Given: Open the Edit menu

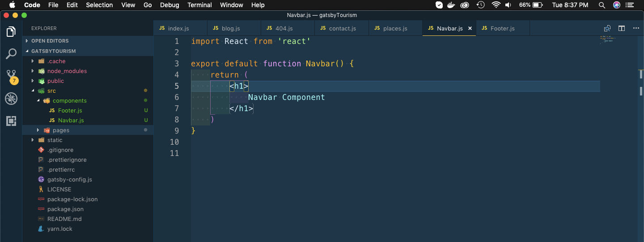Looking at the screenshot, I should coord(72,5).
